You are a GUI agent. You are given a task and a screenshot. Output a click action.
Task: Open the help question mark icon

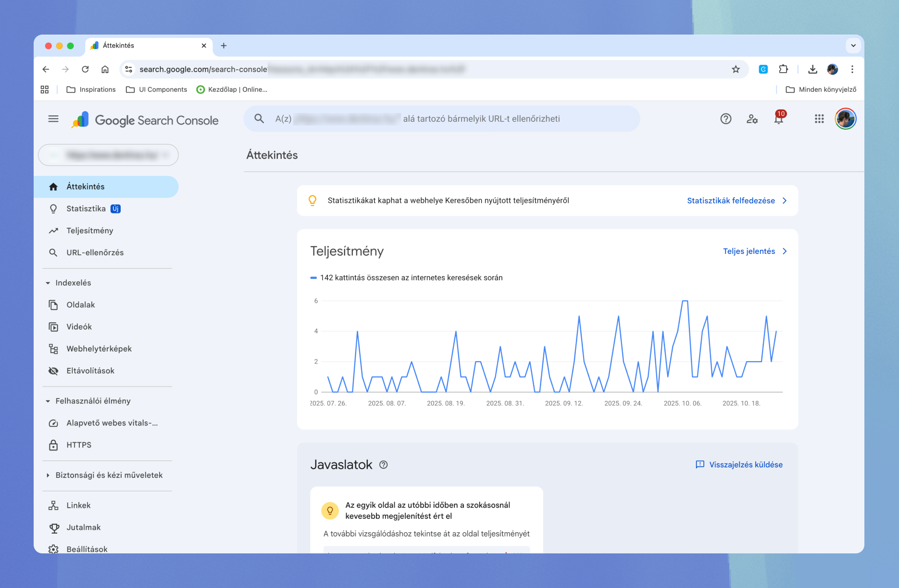(726, 119)
